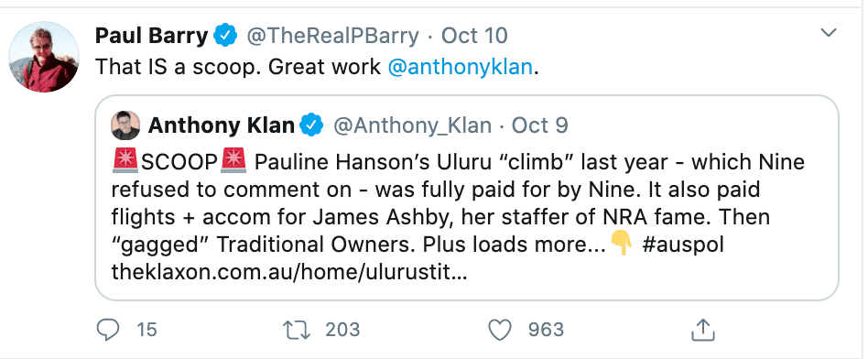The width and height of the screenshot is (868, 359).
Task: Click the @TheRealPBarry handle
Action: click(x=332, y=37)
